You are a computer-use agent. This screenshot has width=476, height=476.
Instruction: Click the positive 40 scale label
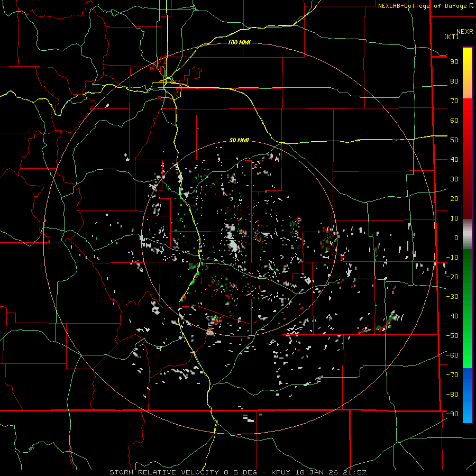click(454, 160)
